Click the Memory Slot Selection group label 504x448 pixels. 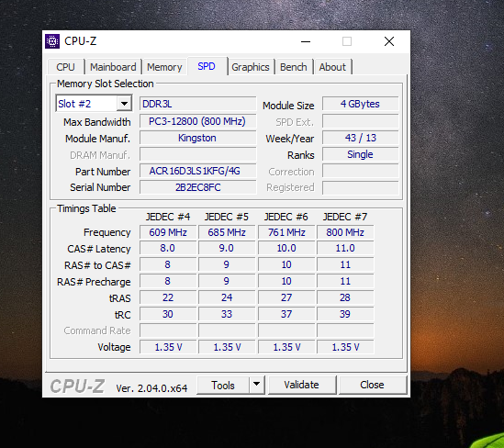[x=105, y=84]
